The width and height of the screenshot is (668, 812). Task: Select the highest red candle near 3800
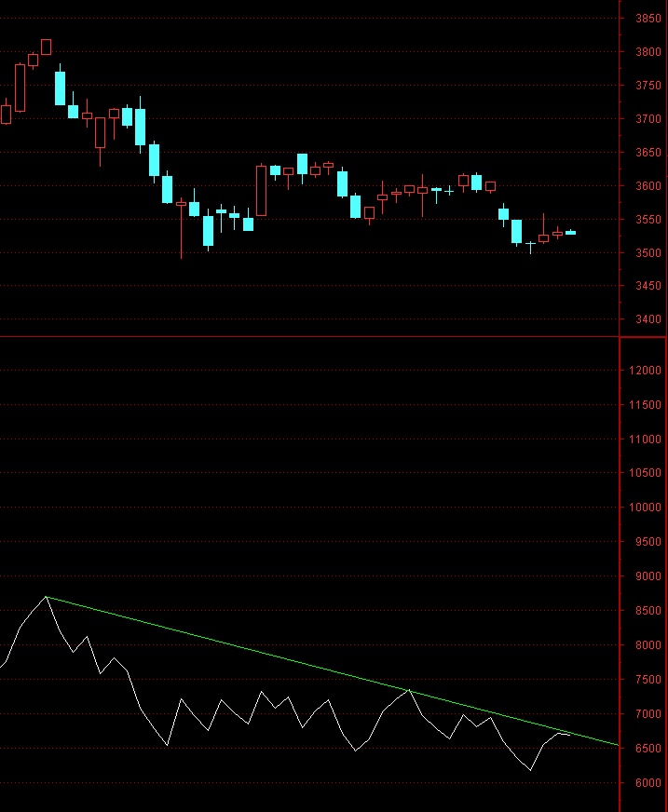(x=47, y=47)
